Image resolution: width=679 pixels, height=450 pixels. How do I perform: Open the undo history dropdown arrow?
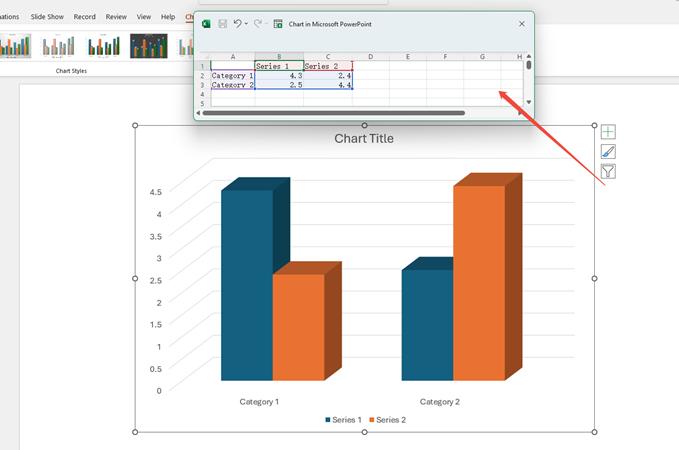coord(246,24)
